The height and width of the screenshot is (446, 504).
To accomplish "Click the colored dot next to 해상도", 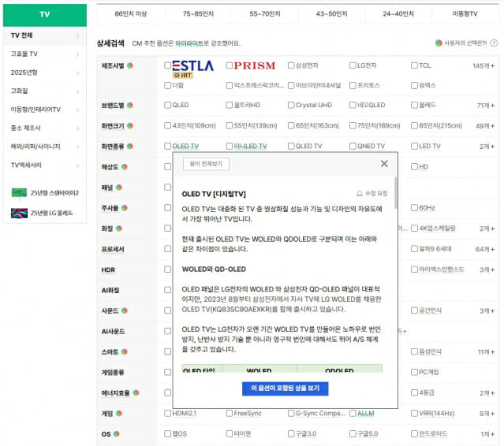I will coord(125,166).
